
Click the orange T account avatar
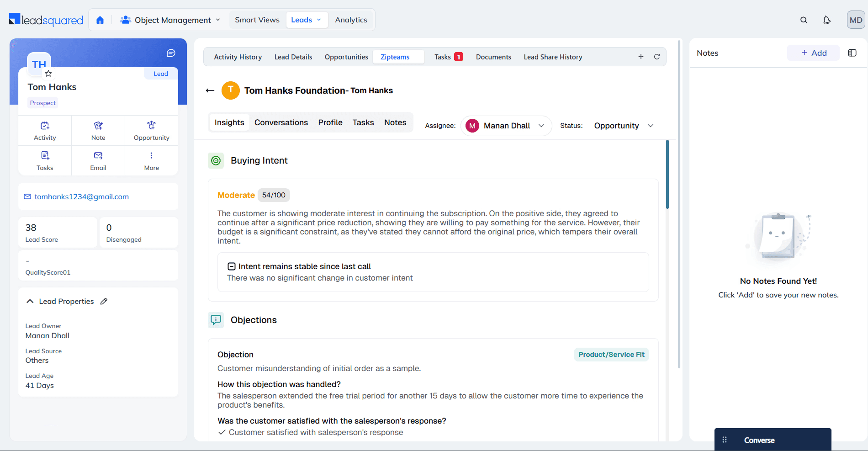point(231,90)
